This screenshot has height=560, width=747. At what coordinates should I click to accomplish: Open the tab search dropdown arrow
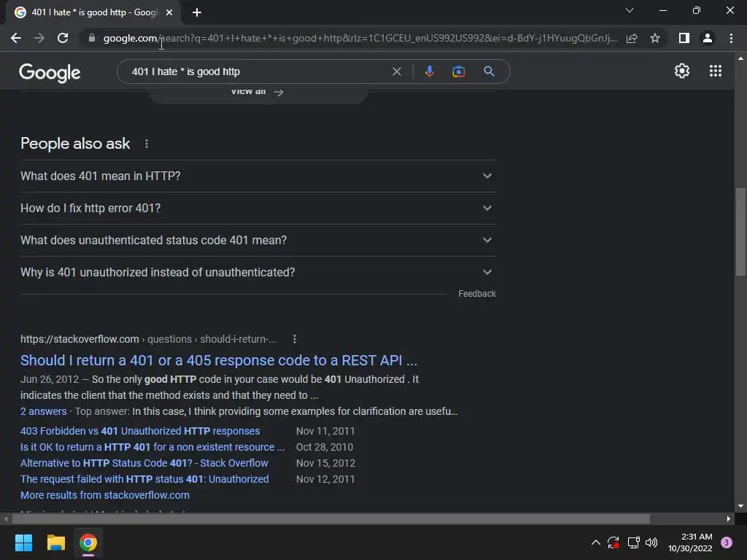(x=630, y=10)
